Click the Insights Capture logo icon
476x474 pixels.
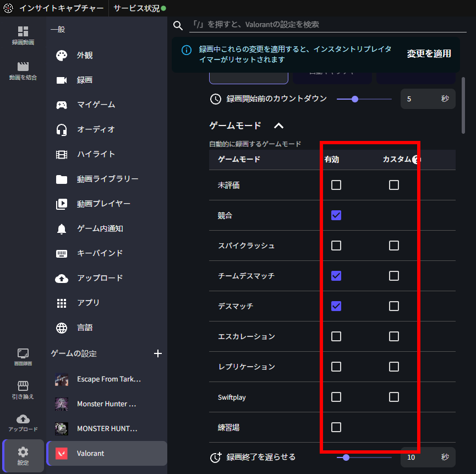8,8
